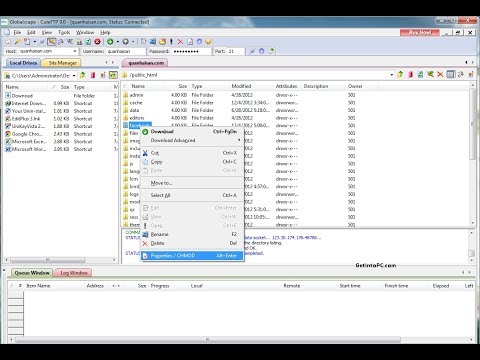The width and height of the screenshot is (480, 360).
Task: Select the admin folder in remote list
Action: pos(136,95)
